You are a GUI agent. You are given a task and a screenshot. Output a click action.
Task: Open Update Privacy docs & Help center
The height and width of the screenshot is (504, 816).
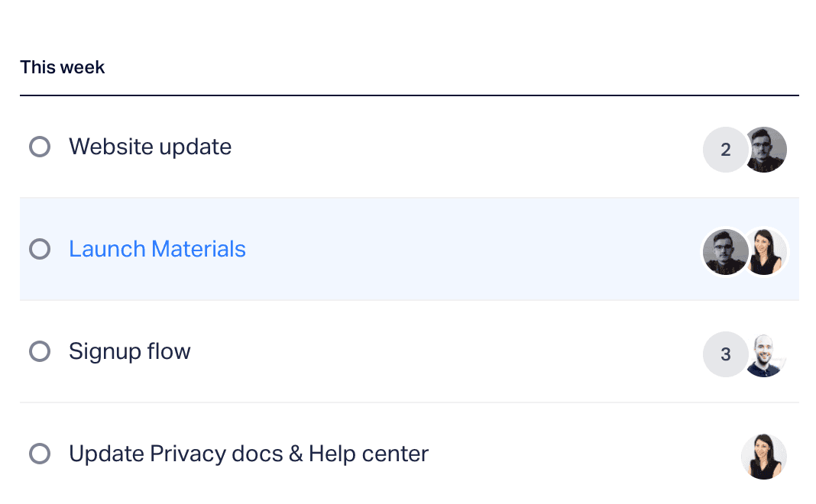(249, 454)
